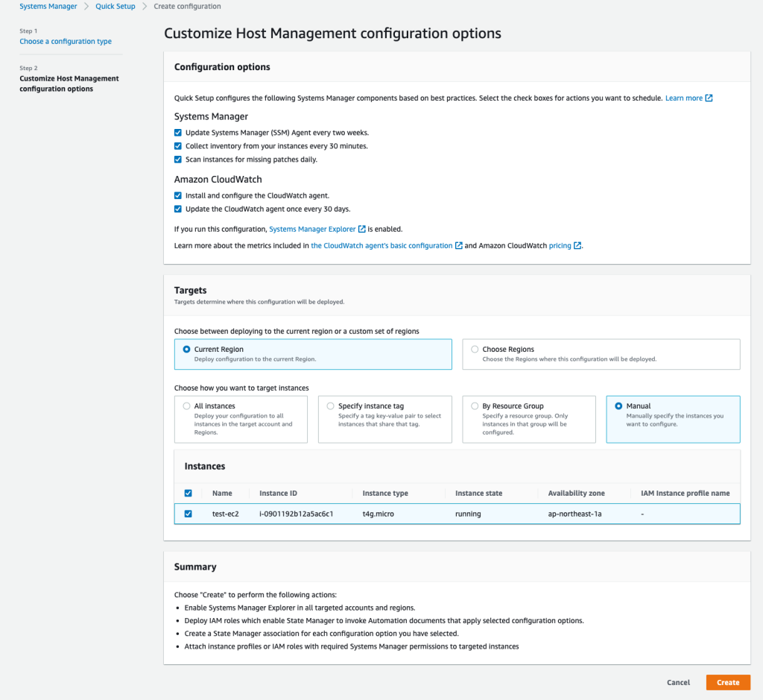
Task: Select the Choose Regions radio option
Action: [x=475, y=349]
